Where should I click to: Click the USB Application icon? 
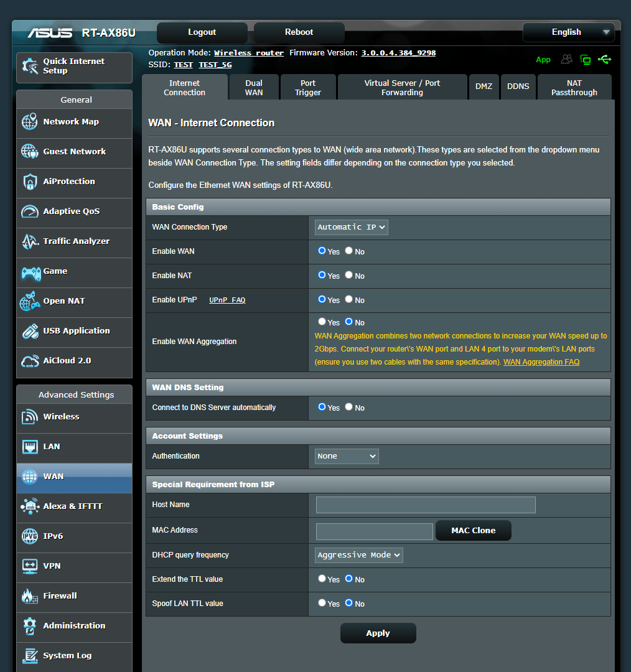tap(30, 331)
